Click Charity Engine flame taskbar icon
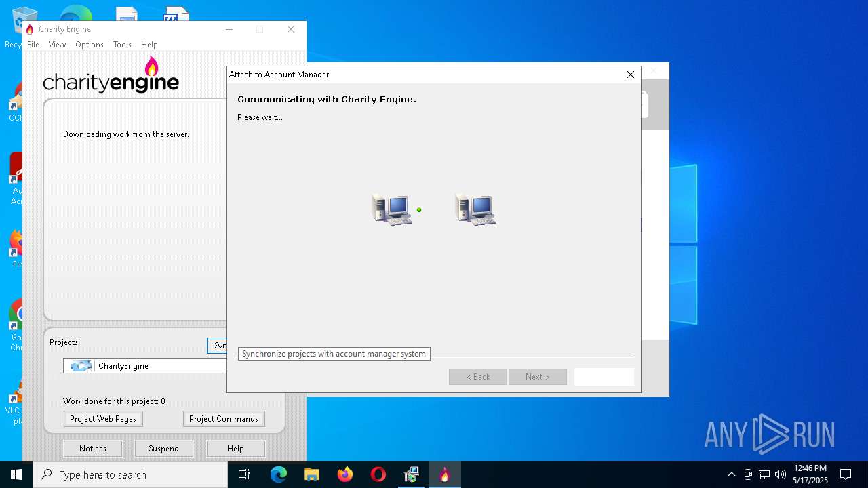This screenshot has height=488, width=868. tap(445, 474)
